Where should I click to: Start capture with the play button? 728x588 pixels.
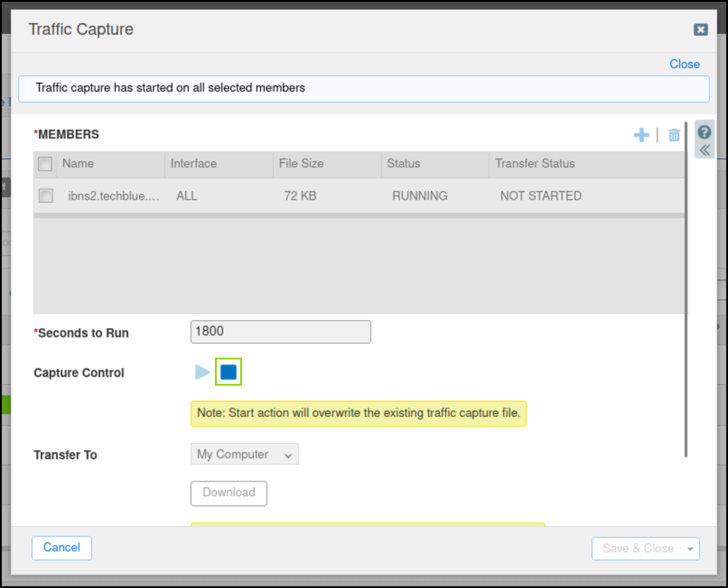(x=202, y=372)
